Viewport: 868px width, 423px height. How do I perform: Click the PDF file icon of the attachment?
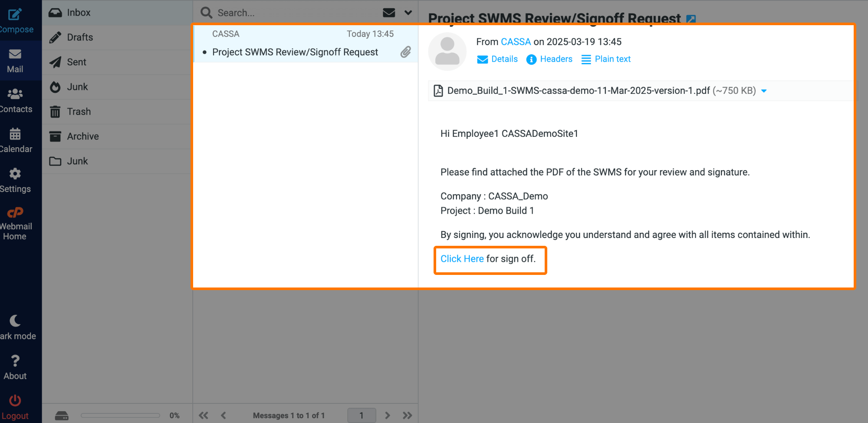pyautogui.click(x=438, y=90)
